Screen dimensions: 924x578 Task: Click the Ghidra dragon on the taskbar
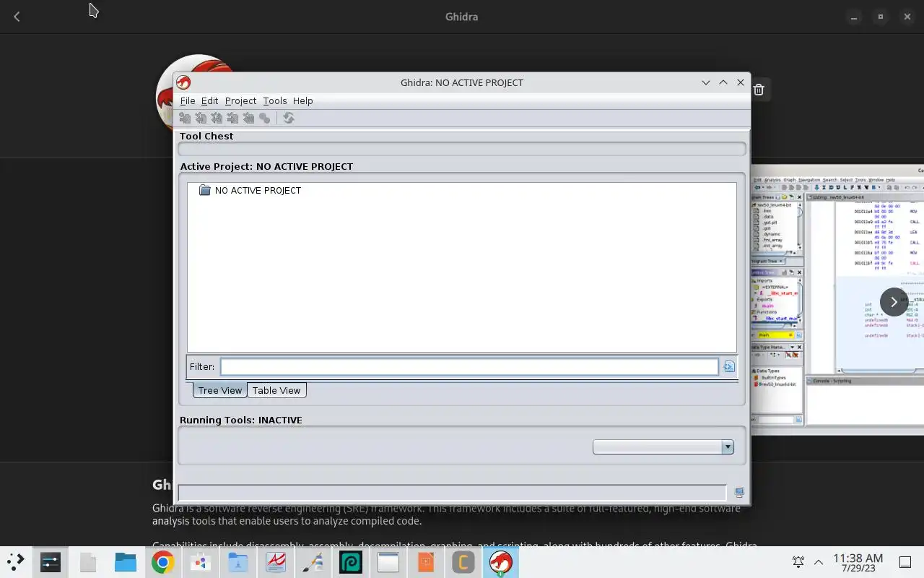[501, 562]
